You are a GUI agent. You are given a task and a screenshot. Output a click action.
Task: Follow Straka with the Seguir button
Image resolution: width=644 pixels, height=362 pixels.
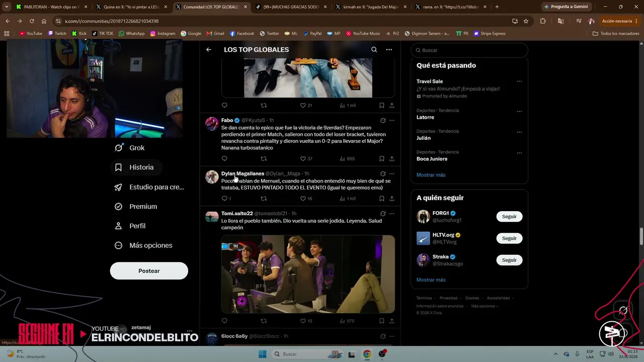tap(509, 260)
